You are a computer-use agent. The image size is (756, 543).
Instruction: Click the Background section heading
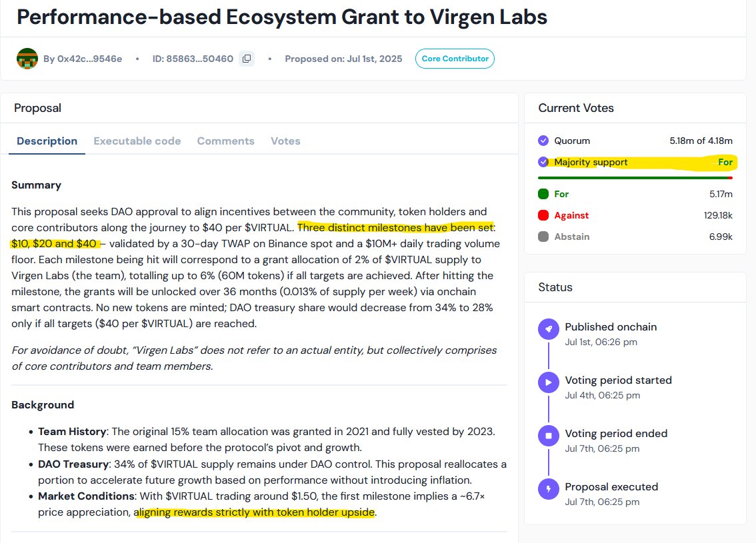43,404
